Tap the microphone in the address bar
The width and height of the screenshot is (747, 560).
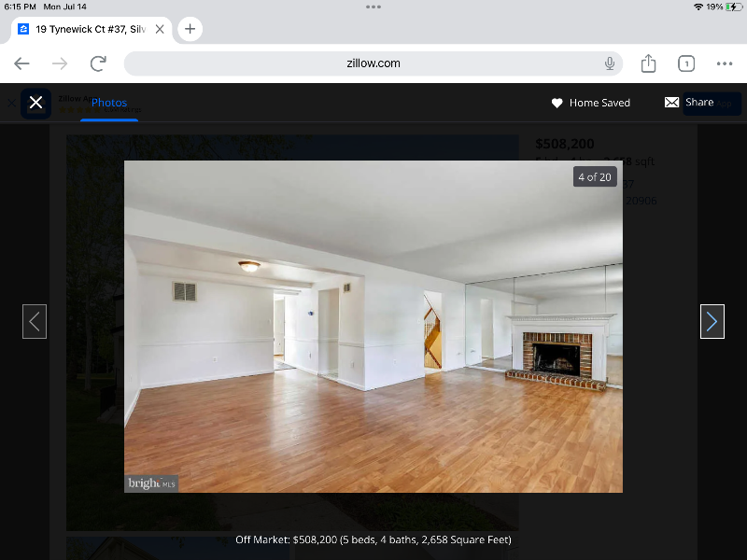[610, 63]
